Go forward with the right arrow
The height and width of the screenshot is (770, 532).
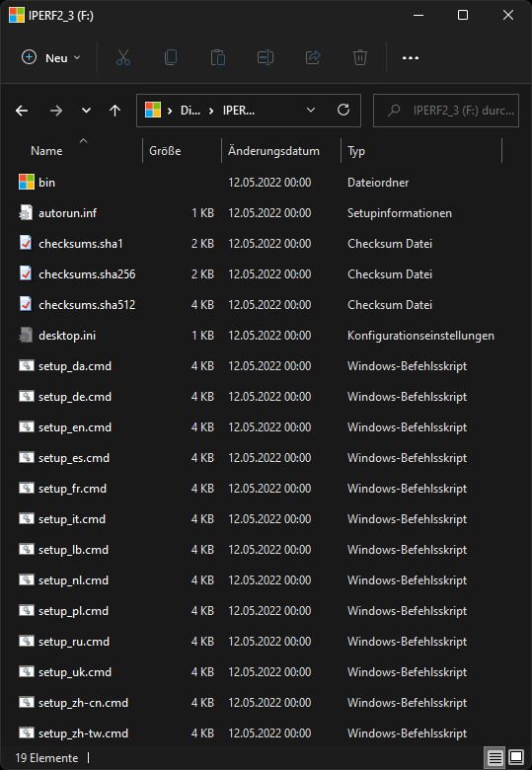point(56,111)
